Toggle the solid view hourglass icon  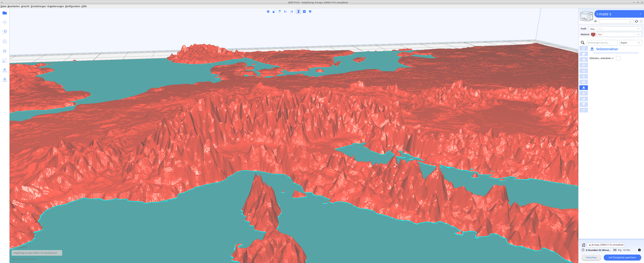point(298,11)
